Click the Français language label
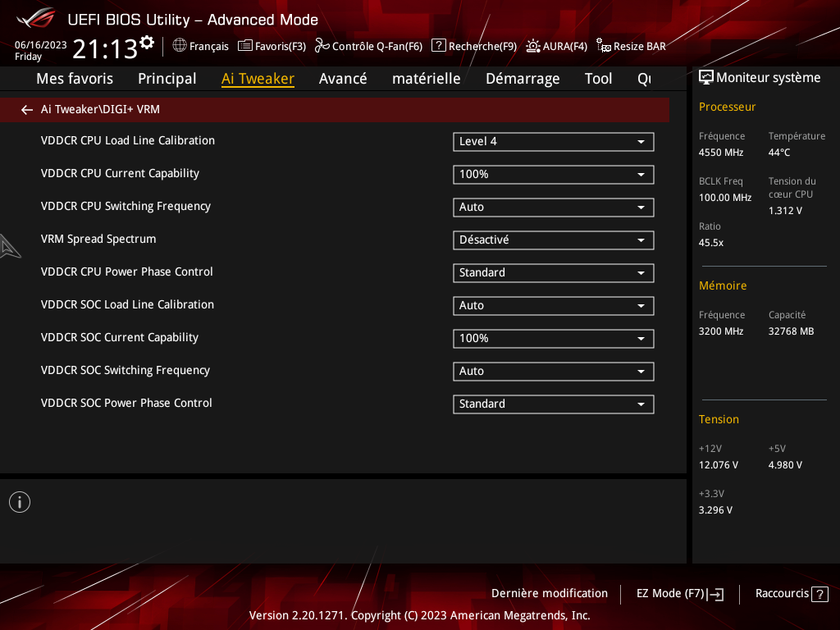 pos(209,47)
